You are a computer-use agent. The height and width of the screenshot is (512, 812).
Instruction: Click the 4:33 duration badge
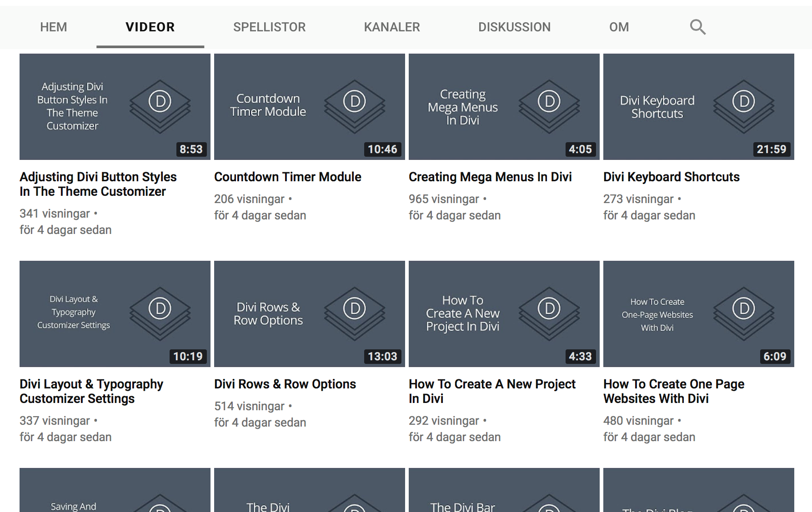pyautogui.click(x=580, y=357)
